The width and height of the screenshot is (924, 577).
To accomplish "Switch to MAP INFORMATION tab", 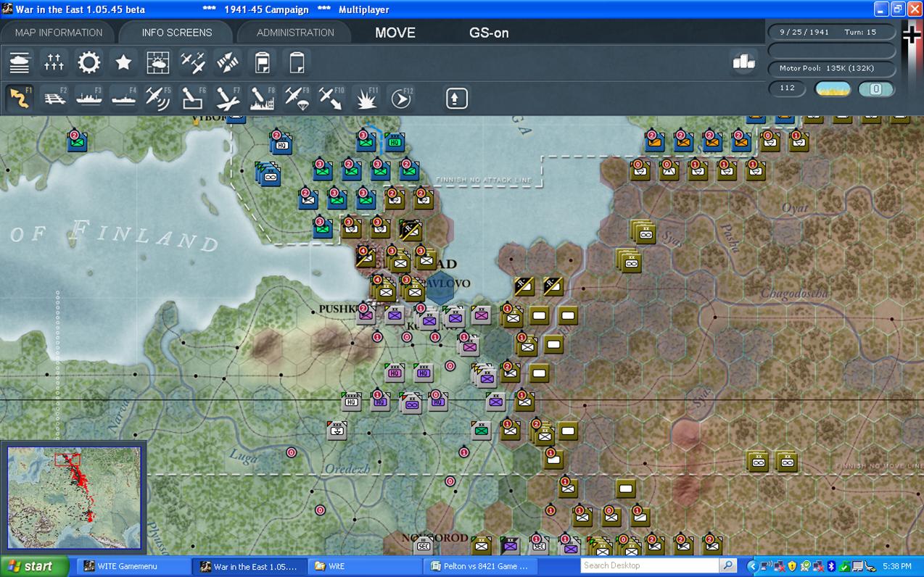I will point(58,33).
